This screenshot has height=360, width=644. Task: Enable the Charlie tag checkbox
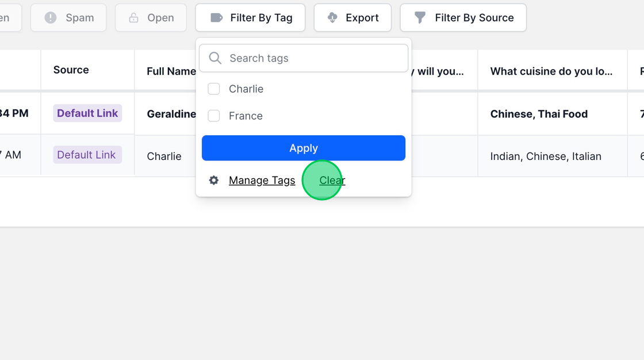pyautogui.click(x=214, y=89)
